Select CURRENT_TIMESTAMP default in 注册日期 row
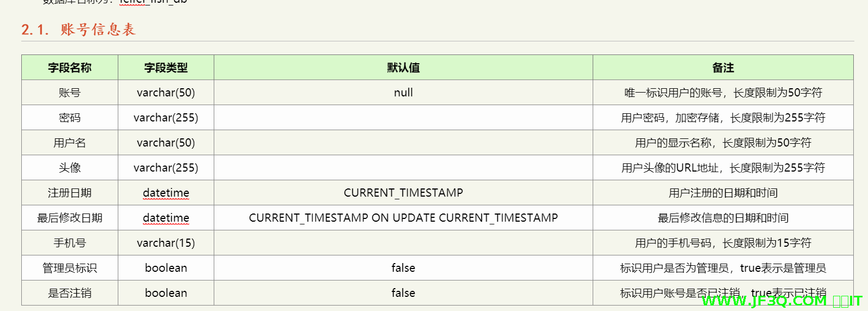The height and width of the screenshot is (311, 868). 403,193
